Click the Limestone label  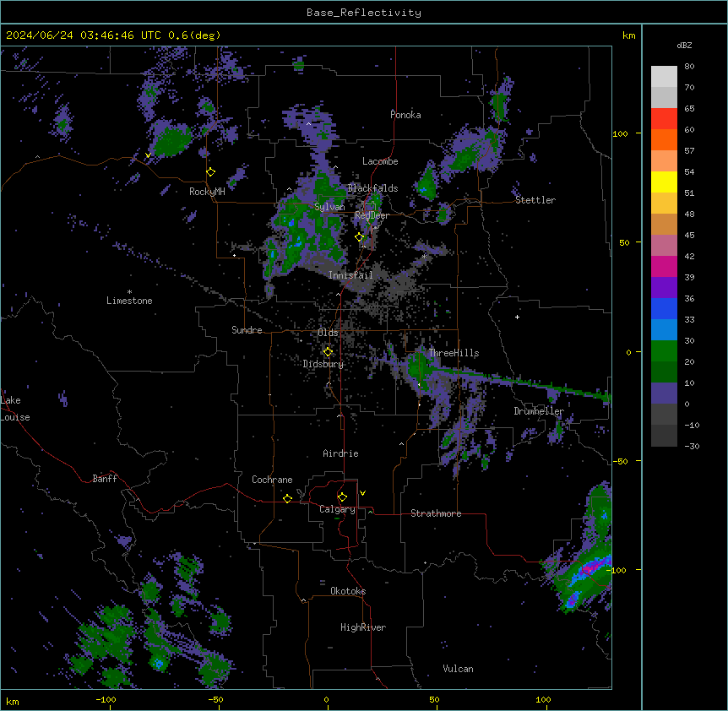pyautogui.click(x=129, y=301)
